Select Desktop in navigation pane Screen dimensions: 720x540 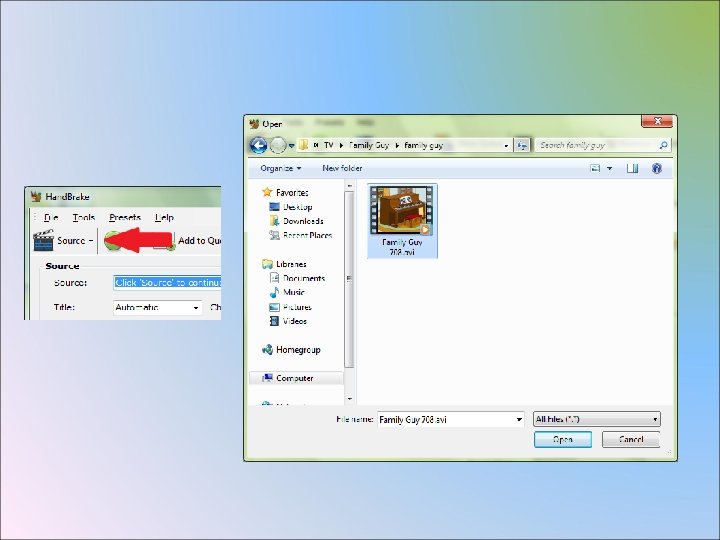[x=291, y=207]
